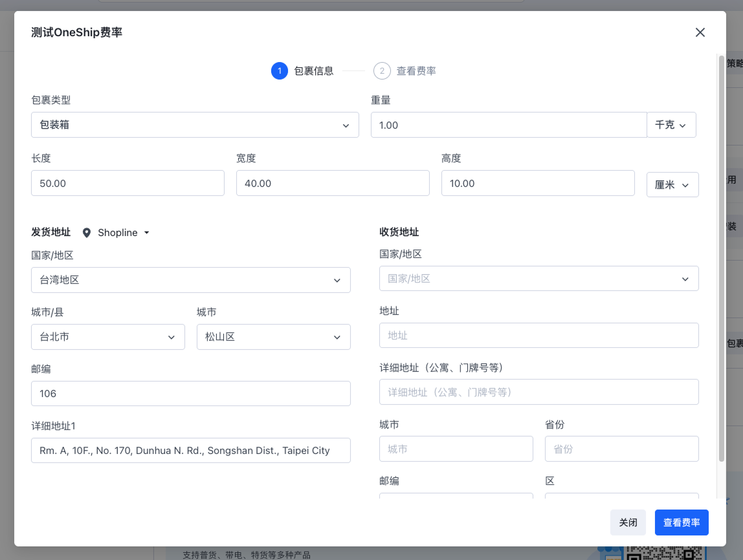The width and height of the screenshot is (743, 560).
Task: Click the dialog title 测试OneShip费率
Action: coord(77,32)
